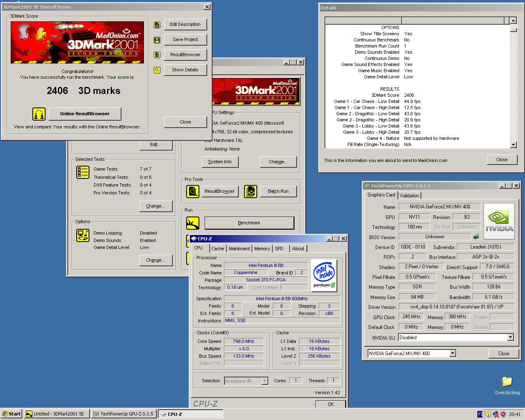Click the GPU Name field in GPU-Z

click(440, 207)
